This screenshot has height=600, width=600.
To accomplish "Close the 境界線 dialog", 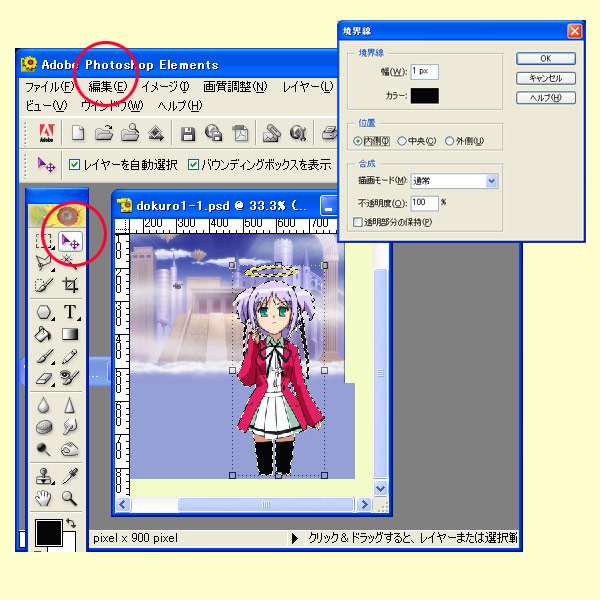I will [574, 31].
